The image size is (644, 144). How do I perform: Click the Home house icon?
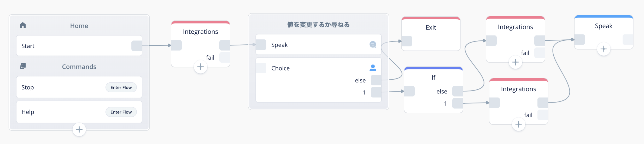[23, 25]
